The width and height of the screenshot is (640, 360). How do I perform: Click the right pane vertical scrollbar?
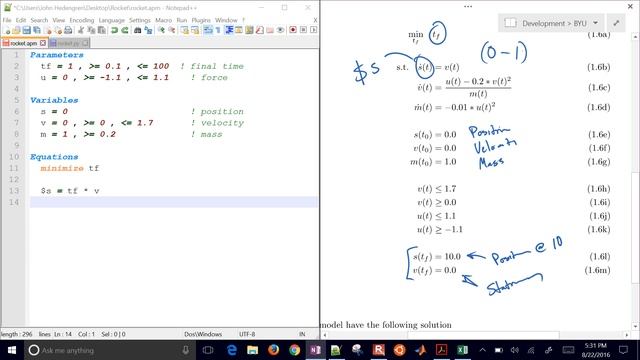point(635,181)
